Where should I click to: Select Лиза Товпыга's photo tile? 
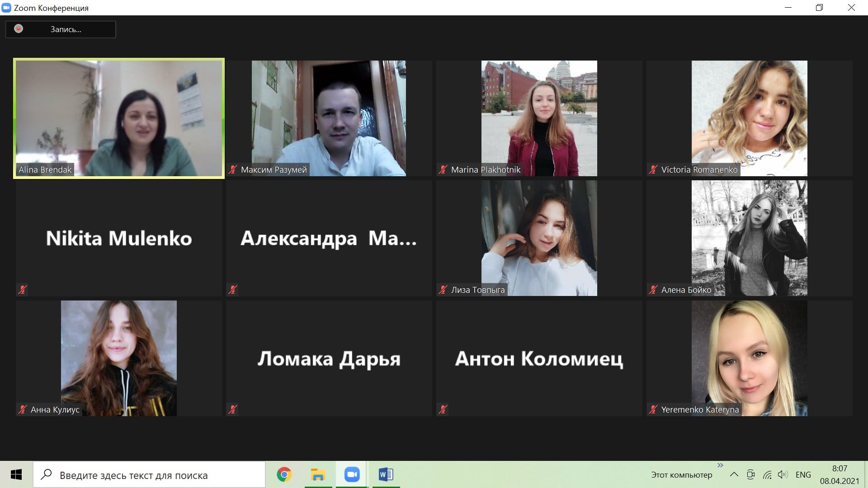(x=539, y=238)
